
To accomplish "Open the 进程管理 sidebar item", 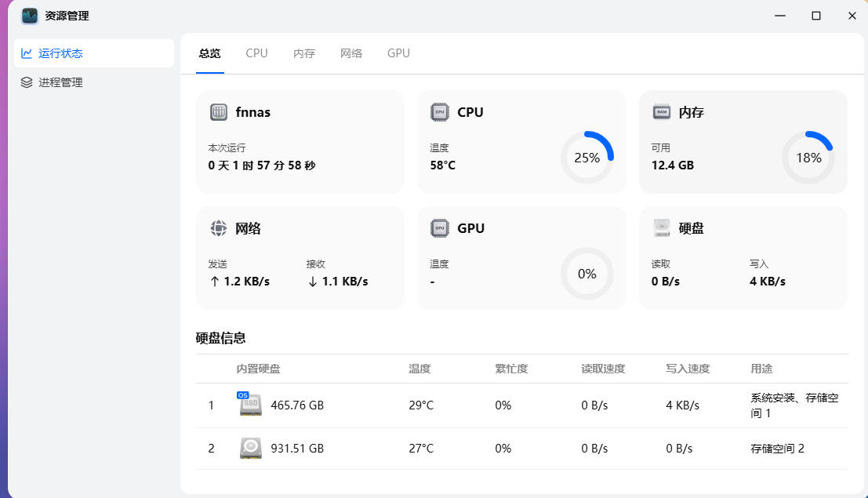I will pyautogui.click(x=94, y=82).
